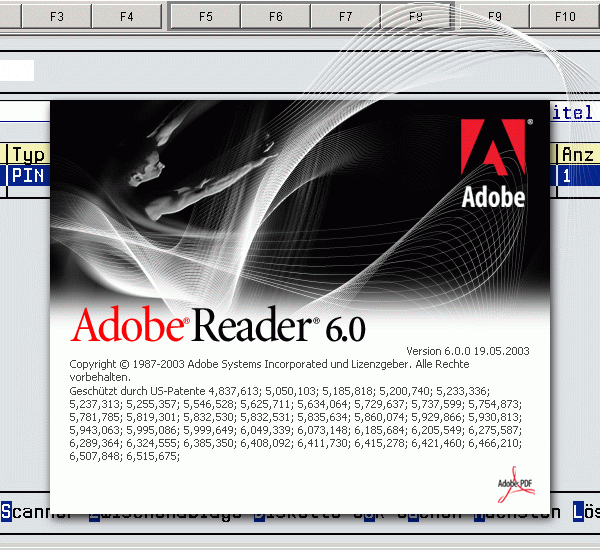Click the Version 6.0.0 19.05.2003 text

pos(468,351)
